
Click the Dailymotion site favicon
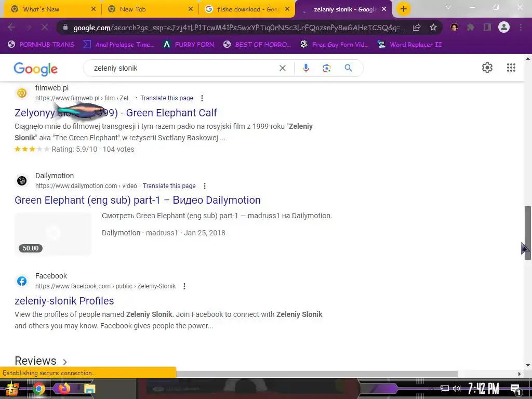click(x=22, y=180)
